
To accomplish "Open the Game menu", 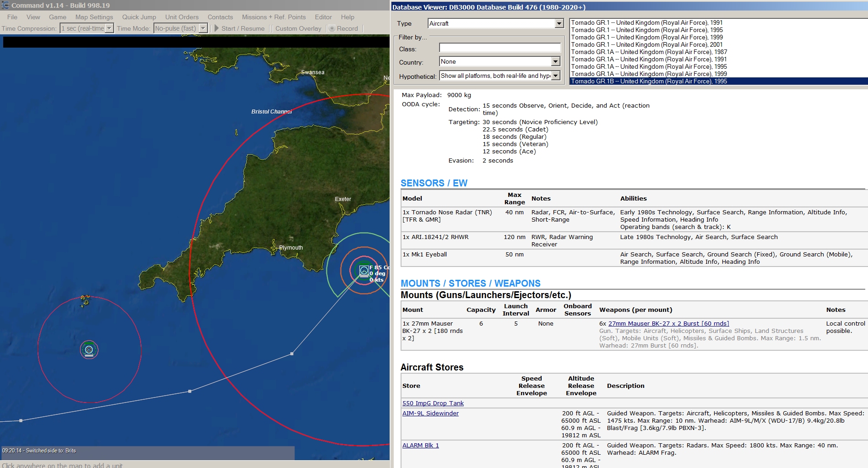I will [58, 17].
